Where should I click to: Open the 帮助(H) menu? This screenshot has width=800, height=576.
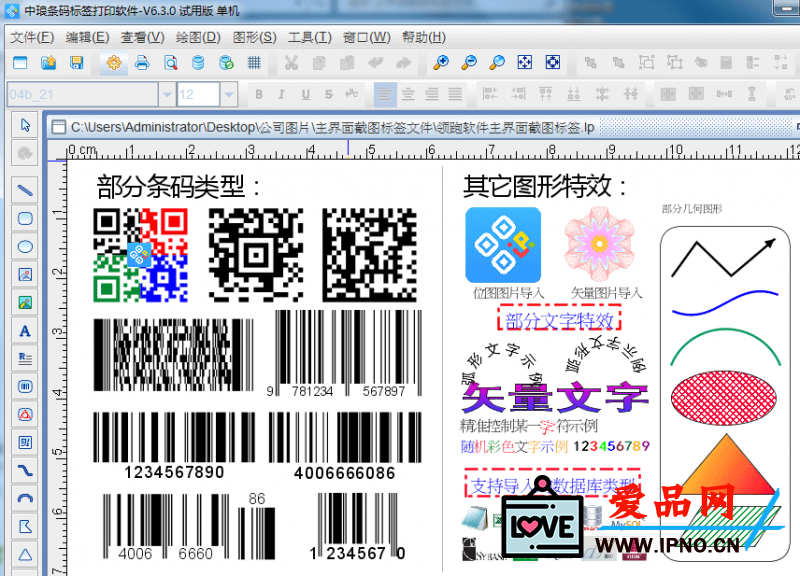(x=423, y=37)
